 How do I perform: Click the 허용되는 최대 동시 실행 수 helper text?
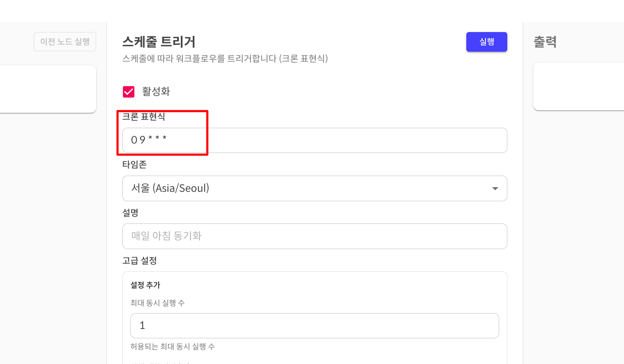173,346
